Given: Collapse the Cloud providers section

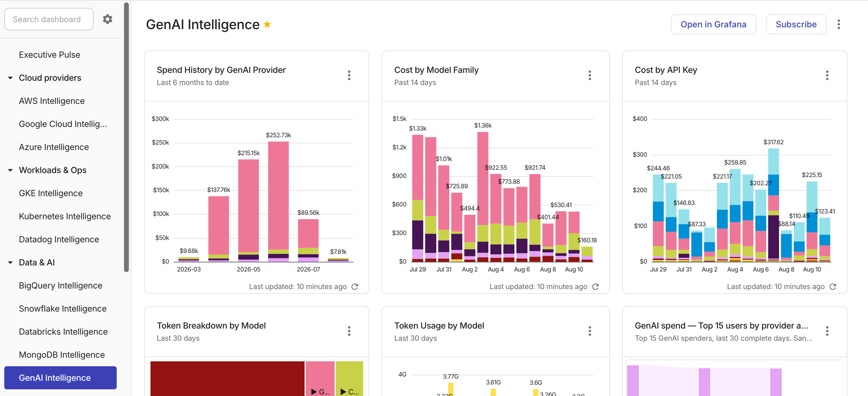Looking at the screenshot, I should (x=10, y=78).
